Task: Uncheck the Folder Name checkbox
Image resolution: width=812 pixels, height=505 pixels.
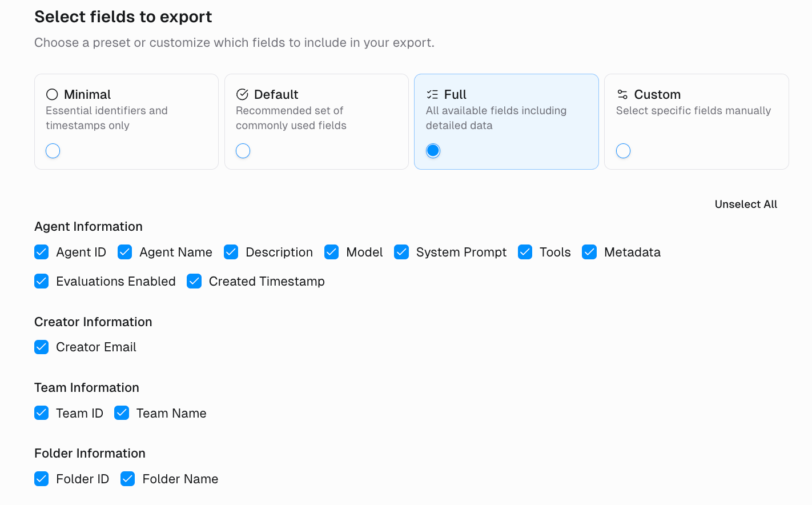Action: click(128, 479)
